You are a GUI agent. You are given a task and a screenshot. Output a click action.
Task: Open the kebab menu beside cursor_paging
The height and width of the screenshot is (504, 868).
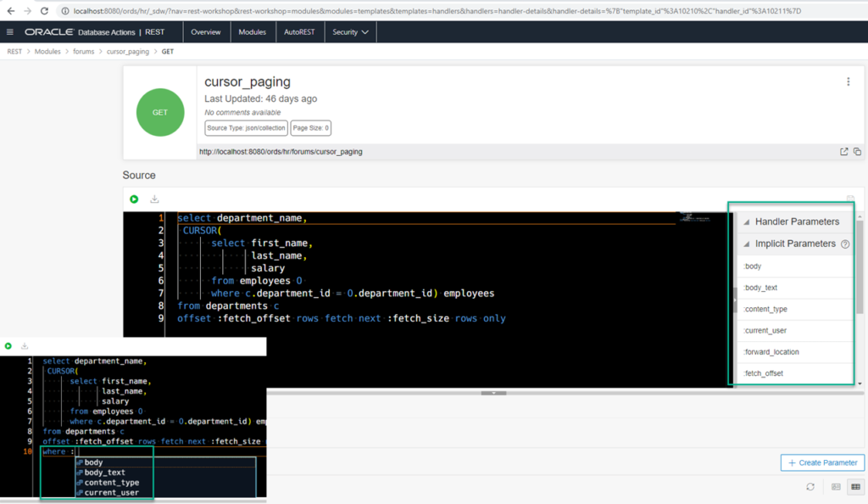847,81
